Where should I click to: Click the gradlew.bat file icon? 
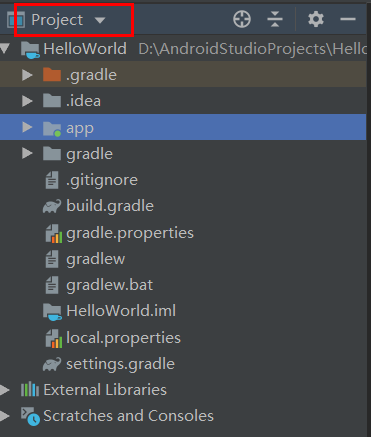click(52, 285)
